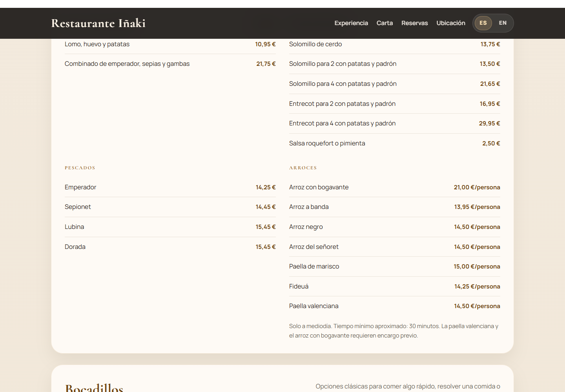Select the Emperador fish dish
The height and width of the screenshot is (392, 565).
(x=80, y=187)
